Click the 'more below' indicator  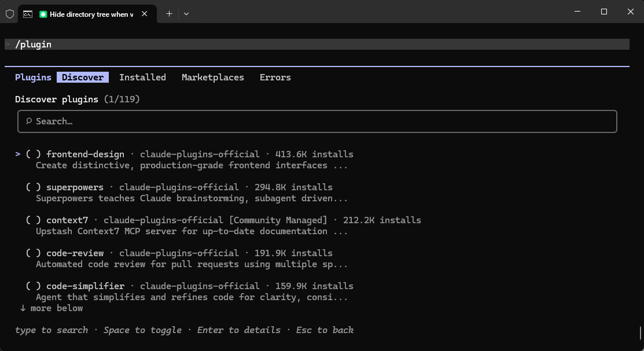coord(51,308)
